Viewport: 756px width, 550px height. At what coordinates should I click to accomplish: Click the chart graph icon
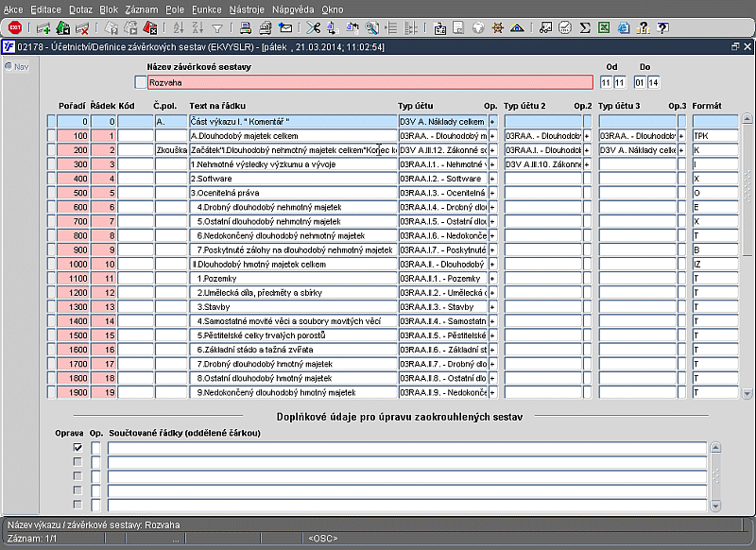click(545, 28)
